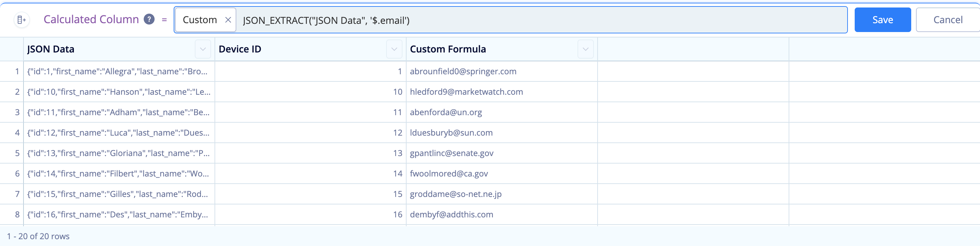The image size is (980, 246).
Task: Save the calculated column
Action: (x=883, y=20)
